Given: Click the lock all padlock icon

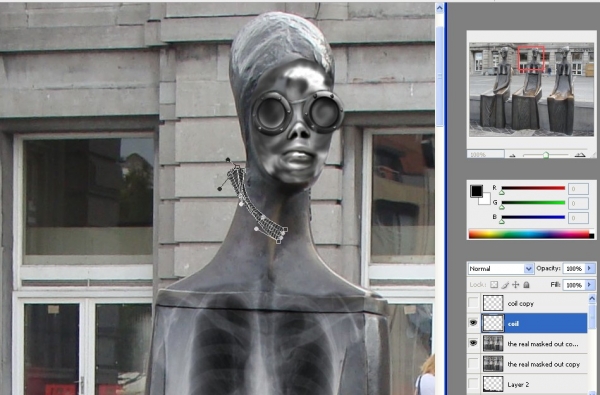Looking at the screenshot, I should (527, 285).
